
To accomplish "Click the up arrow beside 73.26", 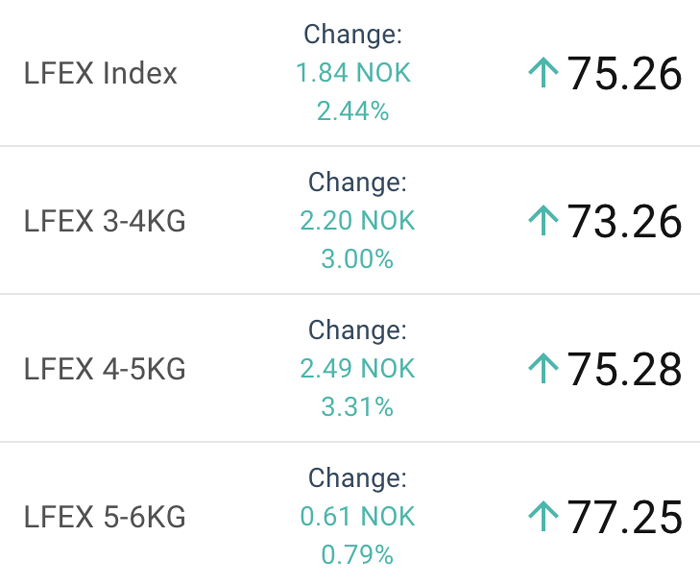I will click(x=543, y=221).
